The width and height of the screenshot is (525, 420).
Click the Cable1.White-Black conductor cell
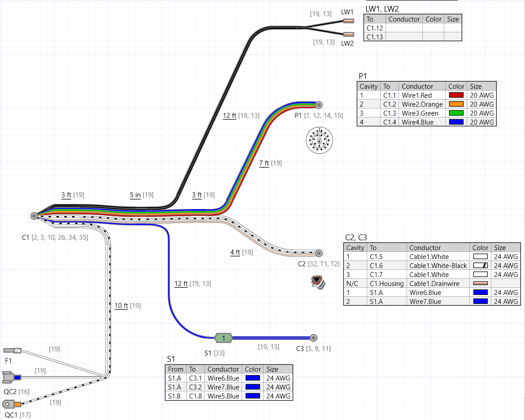pyautogui.click(x=438, y=265)
